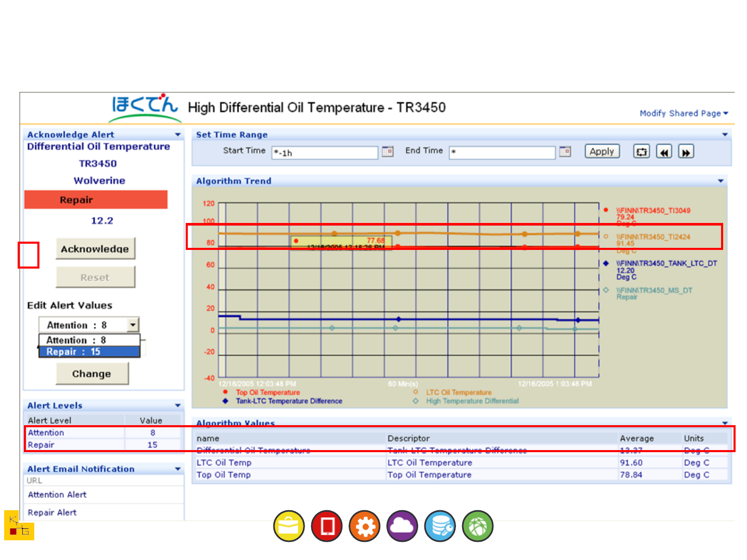Image resolution: width=747 pixels, height=560 pixels.
Task: Collapse the Alert Levels panel
Action: coord(178,405)
